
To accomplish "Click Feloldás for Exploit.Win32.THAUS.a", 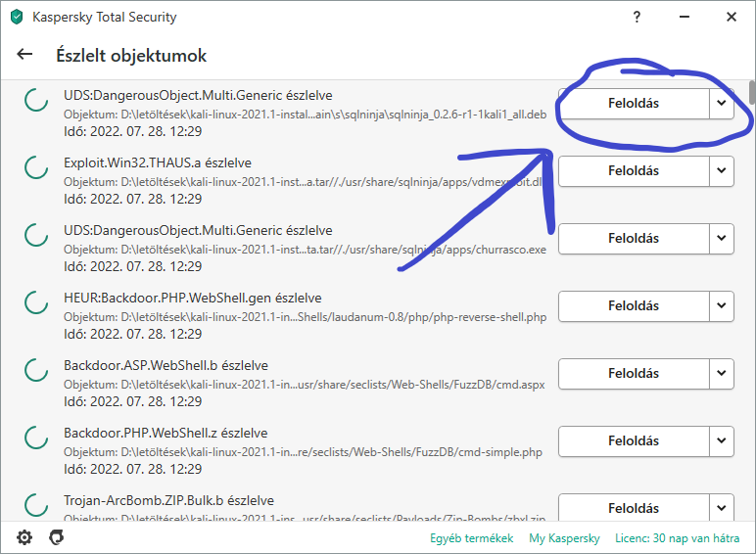I will (634, 170).
